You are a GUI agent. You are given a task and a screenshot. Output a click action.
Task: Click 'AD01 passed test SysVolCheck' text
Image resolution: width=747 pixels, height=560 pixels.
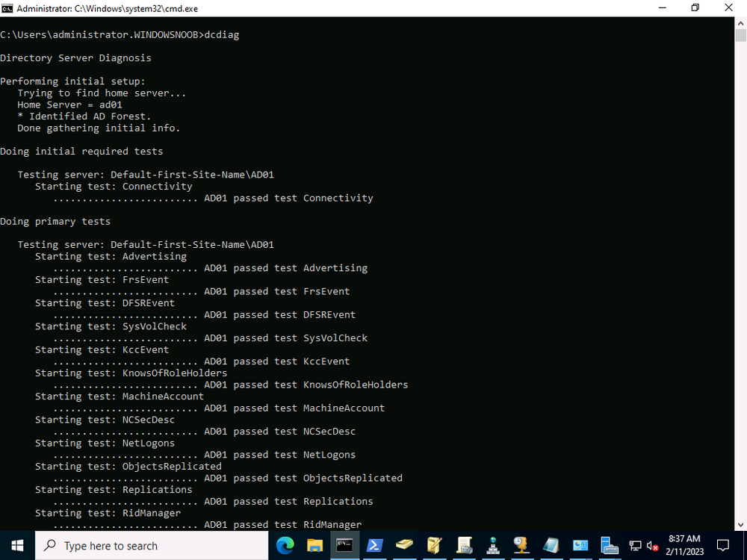286,338
